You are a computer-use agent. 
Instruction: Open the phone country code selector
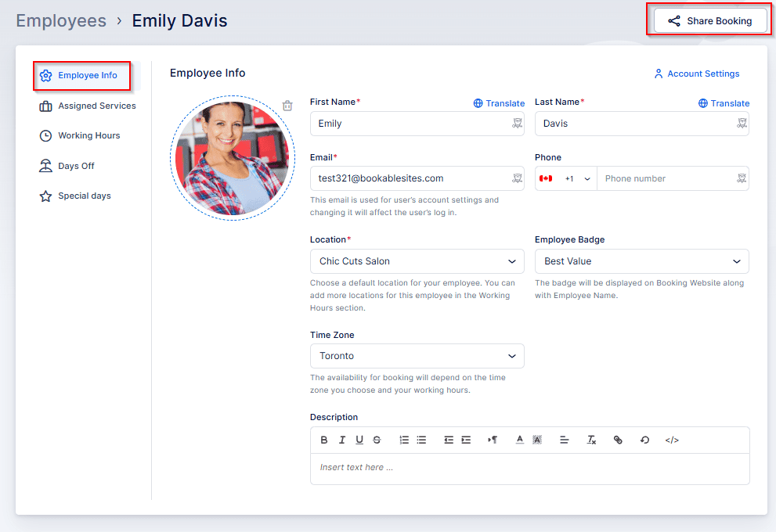tap(565, 178)
